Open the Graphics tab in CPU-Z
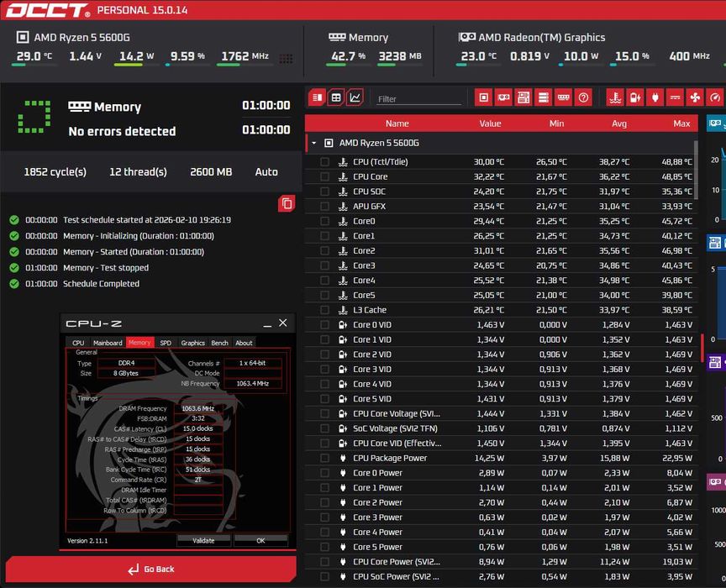 pos(192,343)
